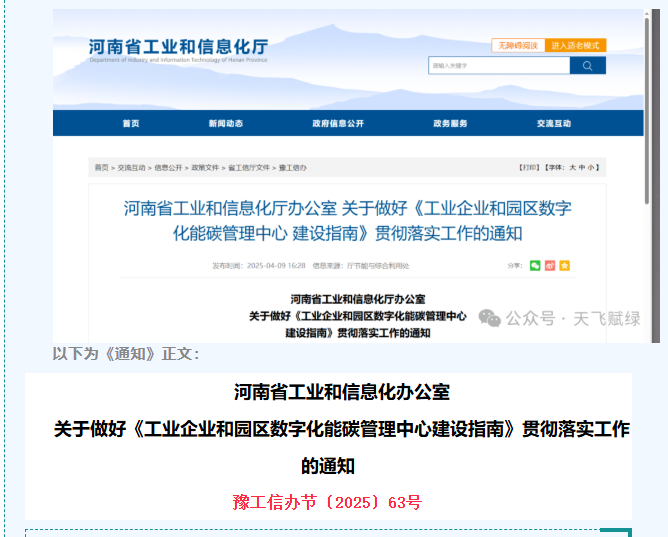This screenshot has width=668, height=537.
Task: Open the 新闻动态 navigation menu
Action: click(x=225, y=123)
